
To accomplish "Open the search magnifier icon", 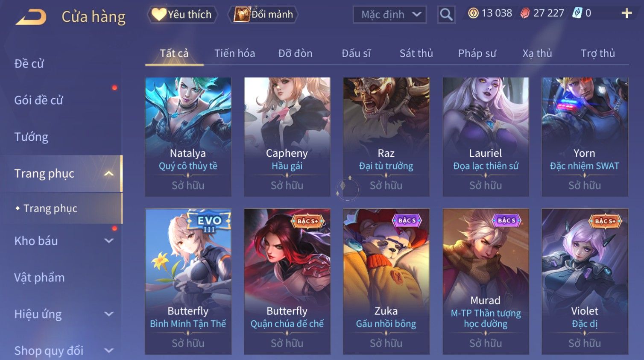I will coord(446,15).
